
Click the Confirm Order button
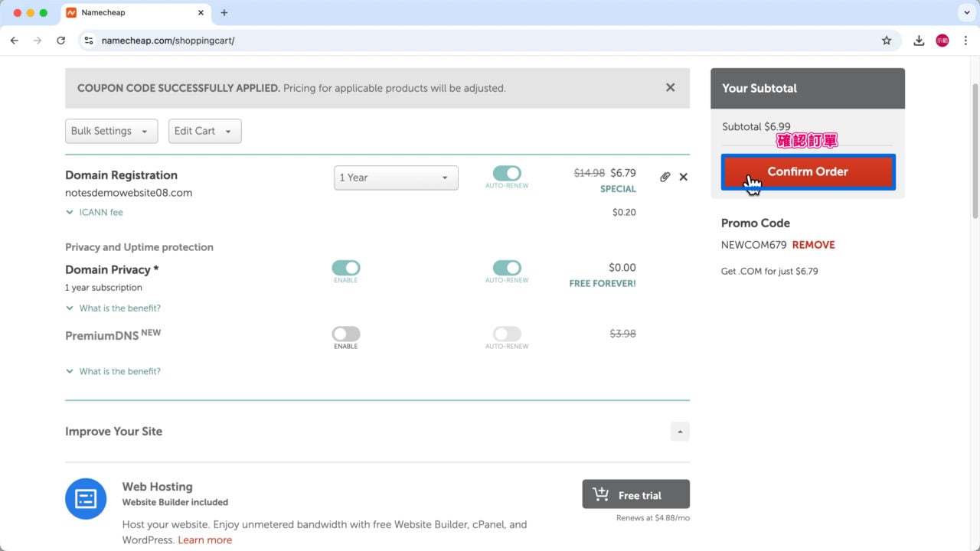point(808,171)
